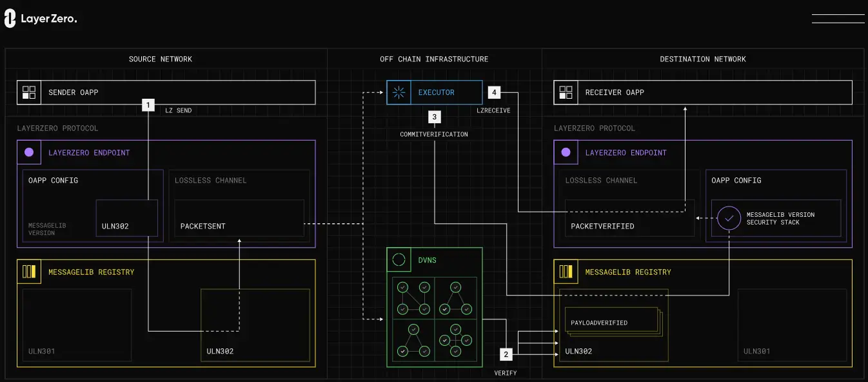The image size is (868, 382).
Task: Select the LayerZero wordmark text
Action: [49, 19]
